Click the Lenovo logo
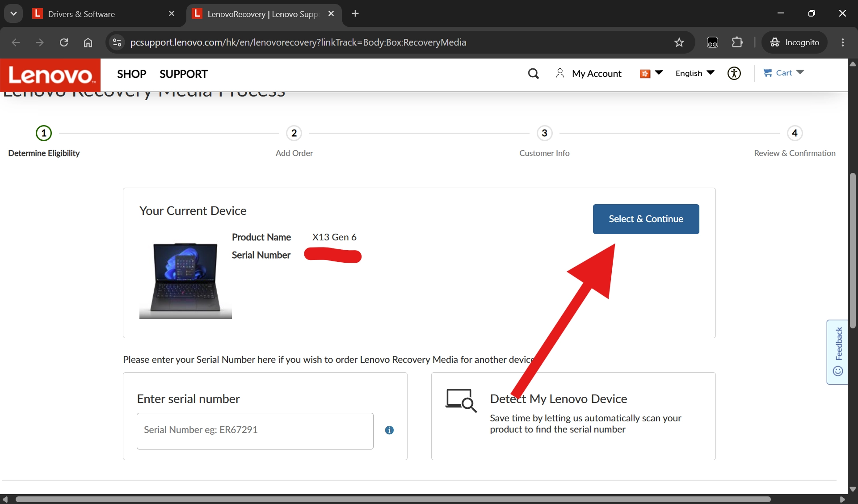The height and width of the screenshot is (504, 858). pos(50,75)
